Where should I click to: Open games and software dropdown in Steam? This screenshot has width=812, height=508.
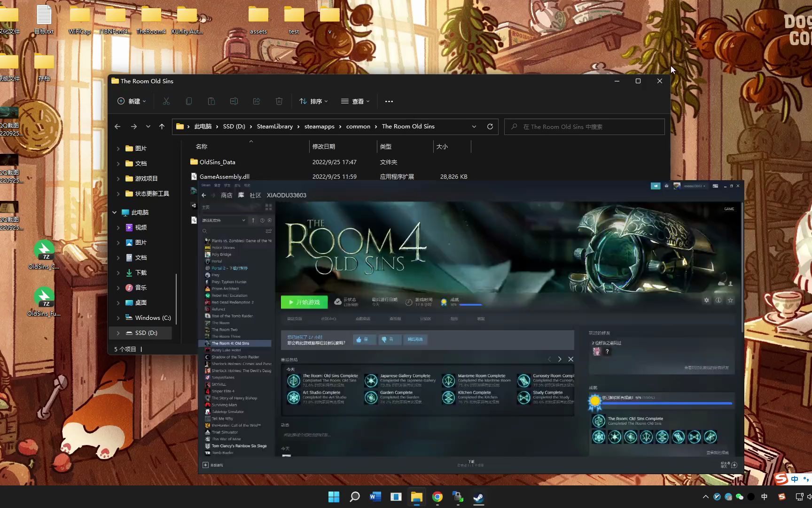click(x=224, y=220)
